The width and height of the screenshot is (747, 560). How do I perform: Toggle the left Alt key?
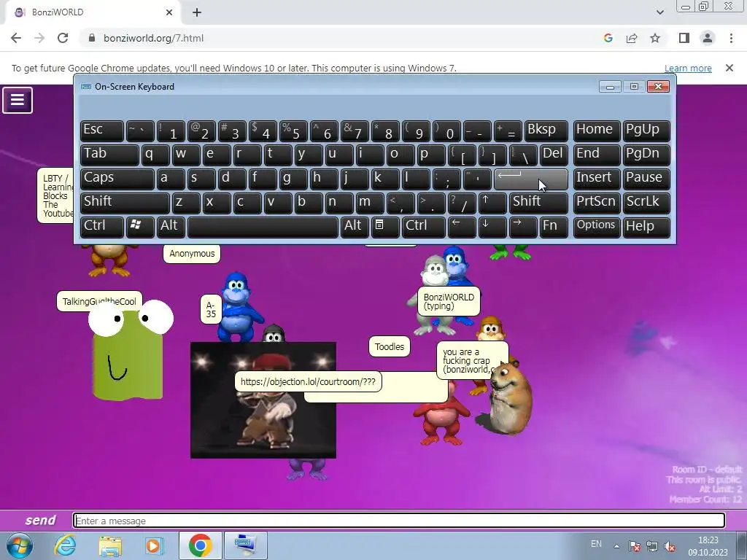pyautogui.click(x=171, y=227)
